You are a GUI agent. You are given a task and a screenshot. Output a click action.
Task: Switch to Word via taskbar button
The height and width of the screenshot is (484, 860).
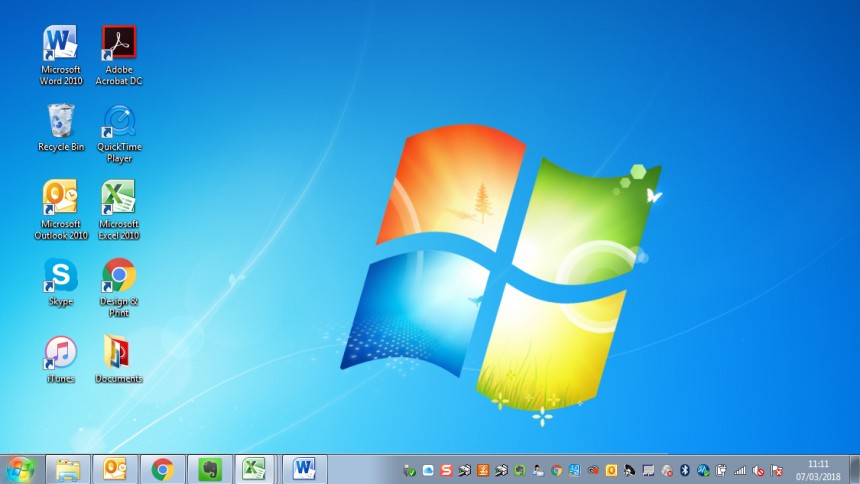304,470
